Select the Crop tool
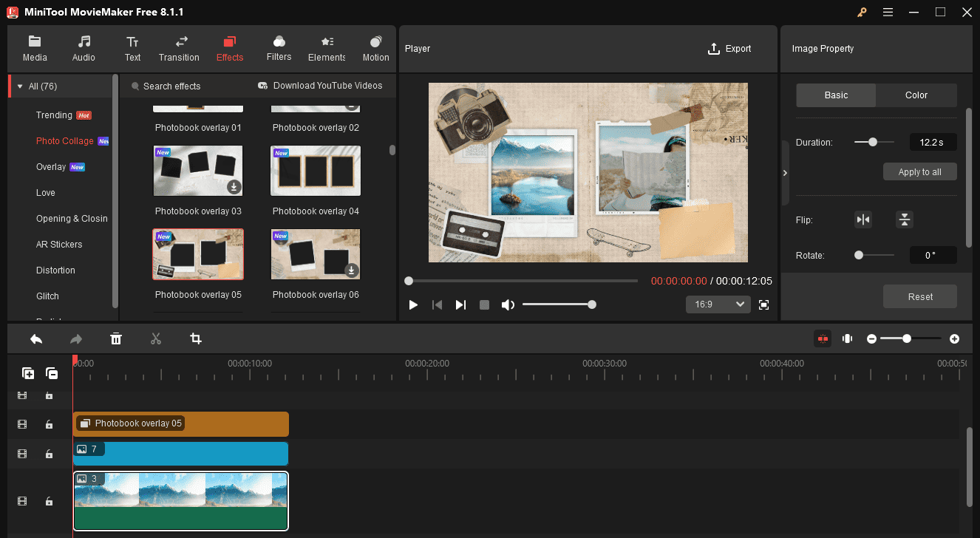Image resolution: width=980 pixels, height=538 pixels. (x=195, y=338)
